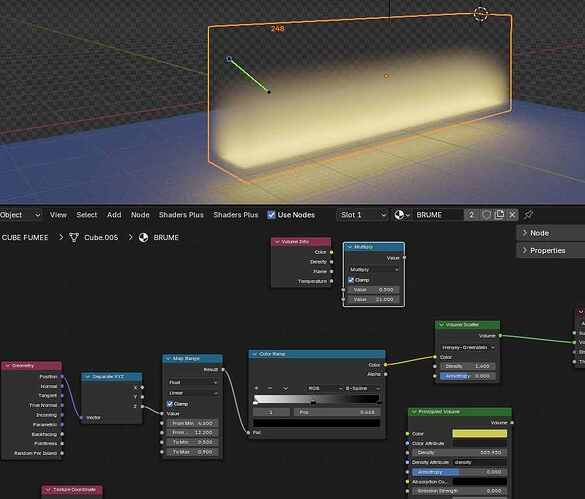The image size is (585, 499).
Task: Open the Float data type dropdown in Map Range
Action: (193, 383)
